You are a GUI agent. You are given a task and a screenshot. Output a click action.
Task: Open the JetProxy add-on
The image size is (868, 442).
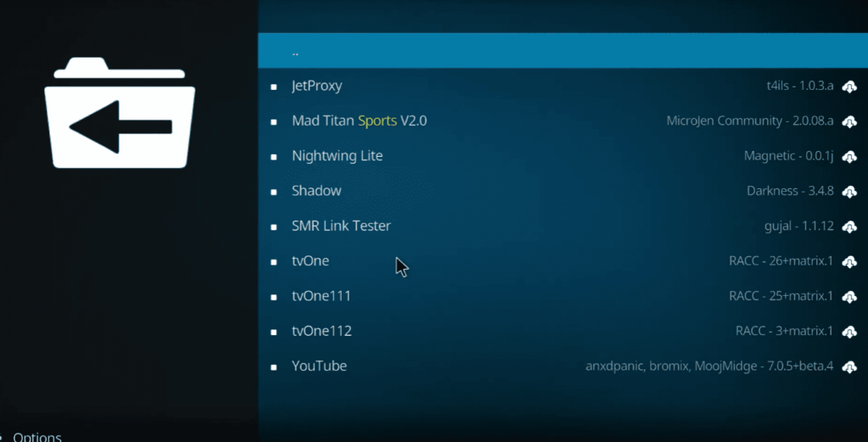[x=563, y=86]
